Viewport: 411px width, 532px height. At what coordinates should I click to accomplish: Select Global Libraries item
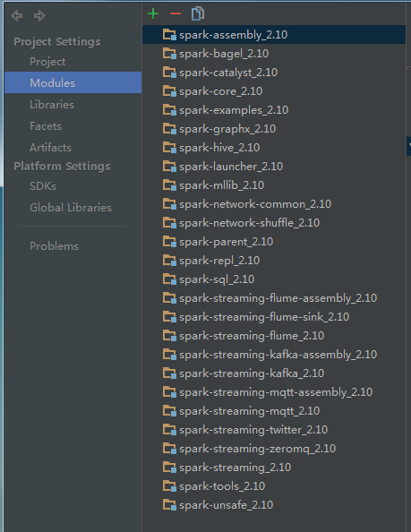point(71,208)
